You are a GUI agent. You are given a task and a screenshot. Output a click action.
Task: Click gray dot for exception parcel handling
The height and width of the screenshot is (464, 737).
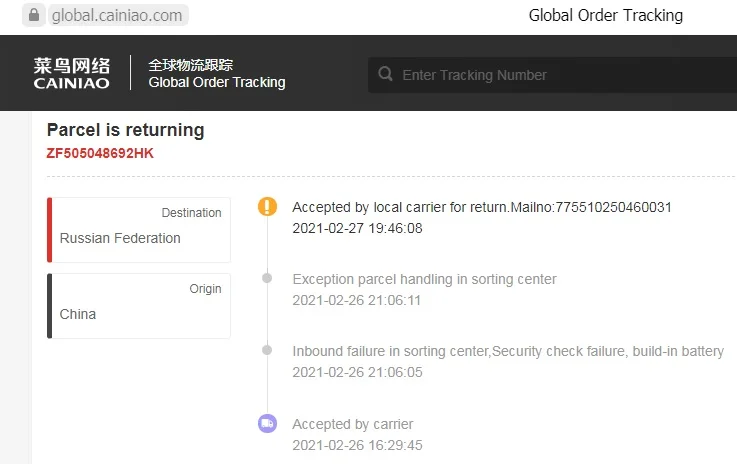click(267, 278)
